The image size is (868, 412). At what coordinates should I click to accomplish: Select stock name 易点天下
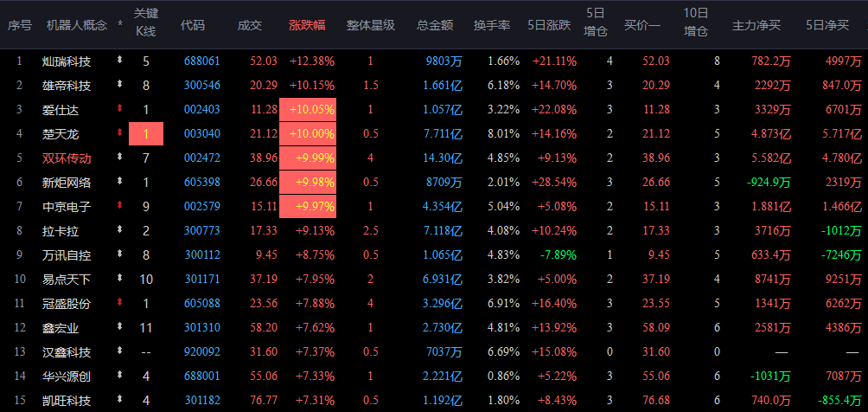tap(67, 280)
